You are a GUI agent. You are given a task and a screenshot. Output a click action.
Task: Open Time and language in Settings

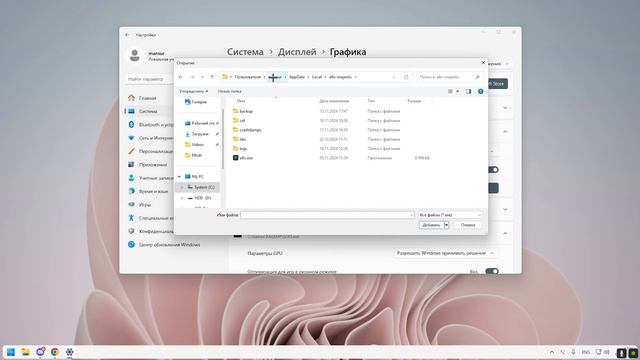coord(149,191)
